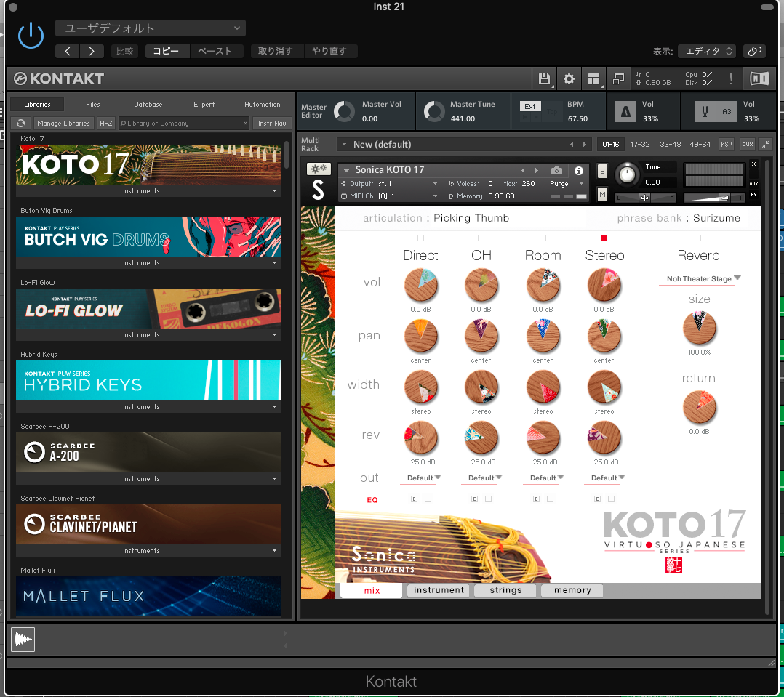Enable the Direct mic checkbox

pyautogui.click(x=420, y=238)
